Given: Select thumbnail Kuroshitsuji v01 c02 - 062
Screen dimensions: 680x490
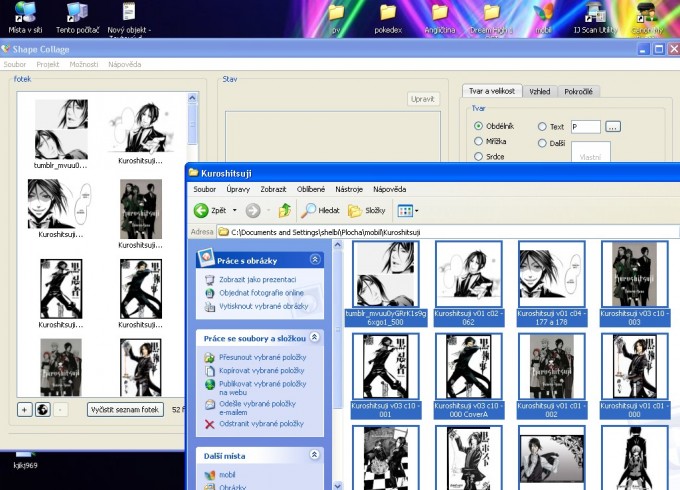Looking at the screenshot, I should (x=468, y=284).
